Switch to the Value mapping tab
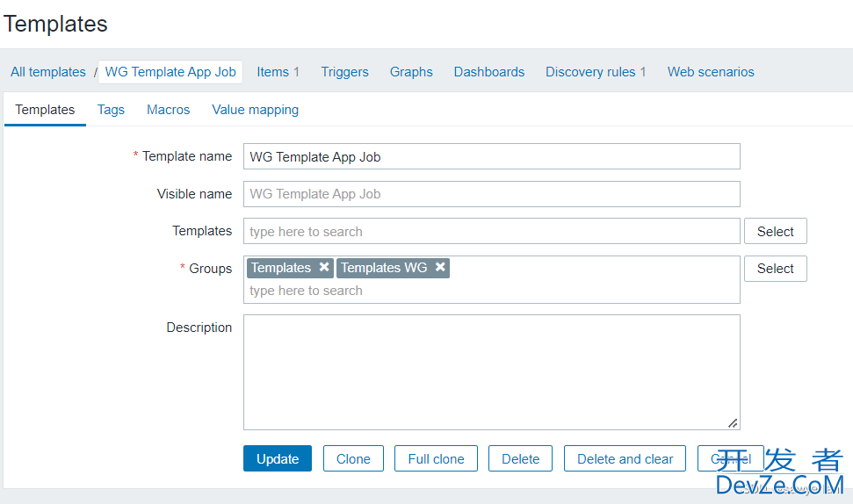 pyautogui.click(x=255, y=110)
